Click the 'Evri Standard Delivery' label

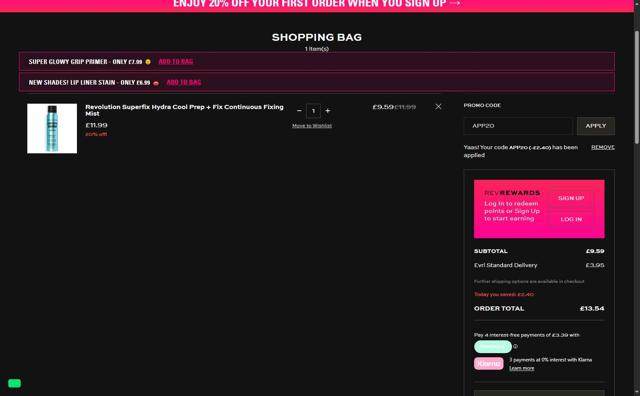click(505, 265)
